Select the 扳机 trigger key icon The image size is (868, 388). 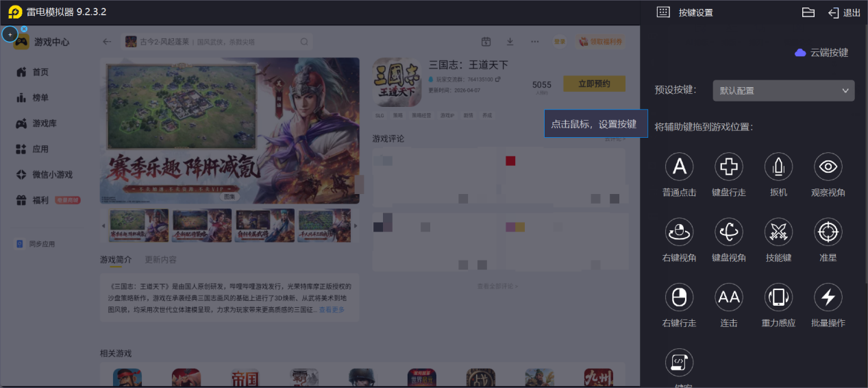pos(778,166)
